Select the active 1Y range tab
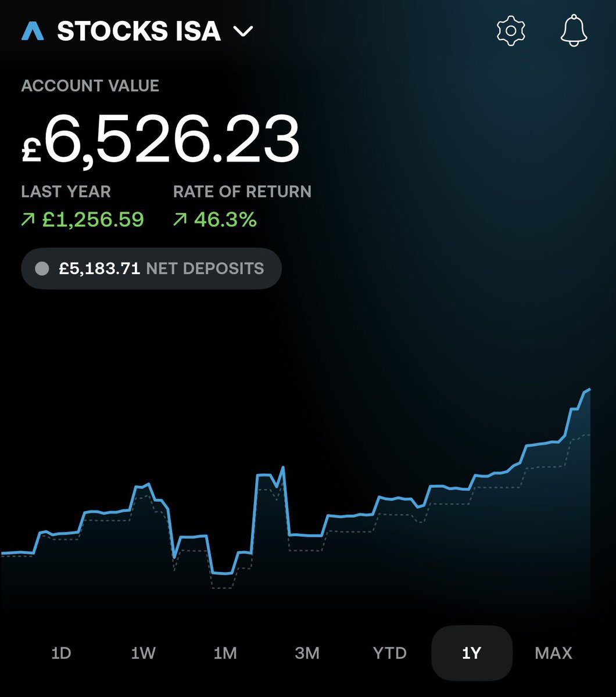This screenshot has height=697, width=616. 472,653
